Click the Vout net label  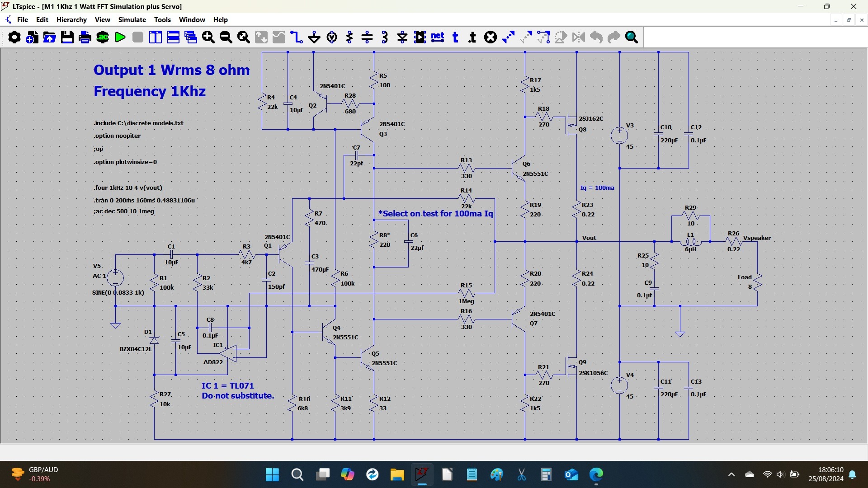pyautogui.click(x=589, y=238)
